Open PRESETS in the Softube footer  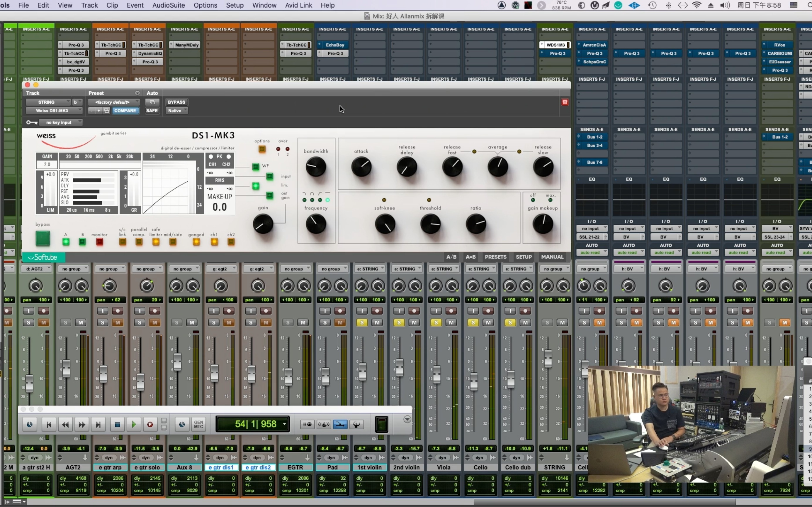pos(495,257)
